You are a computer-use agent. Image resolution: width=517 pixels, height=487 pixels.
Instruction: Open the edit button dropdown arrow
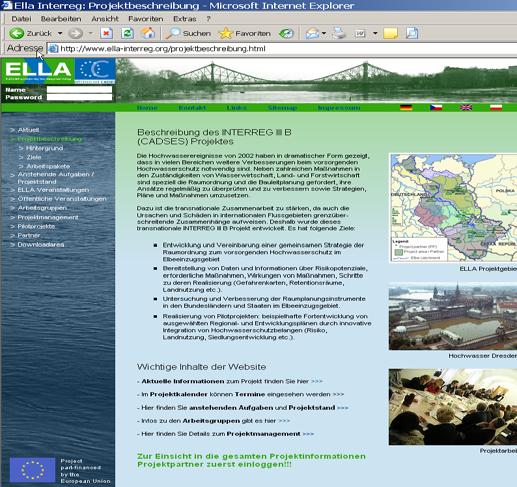click(x=375, y=33)
